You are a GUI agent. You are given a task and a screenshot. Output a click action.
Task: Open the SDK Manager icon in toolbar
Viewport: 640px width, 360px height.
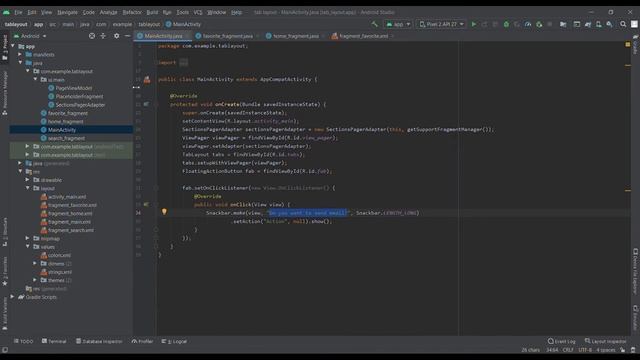(x=609, y=24)
